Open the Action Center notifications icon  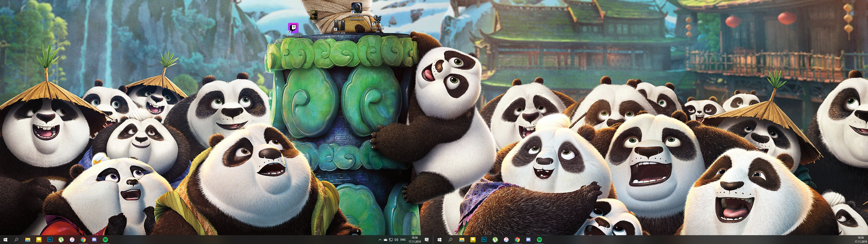[427, 240]
